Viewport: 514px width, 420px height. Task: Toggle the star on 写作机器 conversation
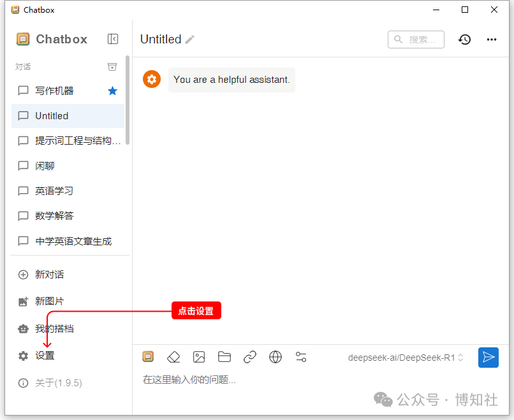(x=113, y=91)
